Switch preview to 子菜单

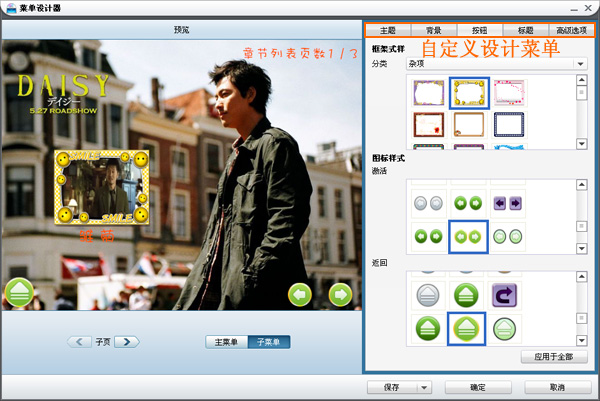pyautogui.click(x=269, y=342)
